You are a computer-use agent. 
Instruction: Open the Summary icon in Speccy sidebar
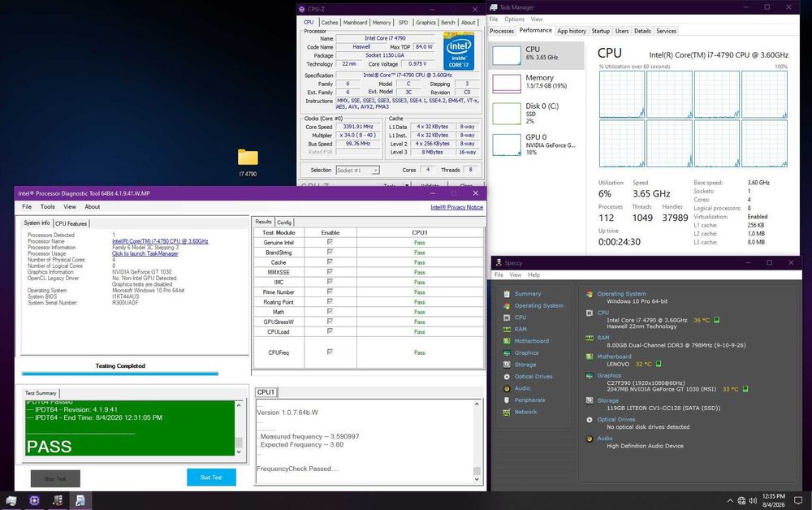click(507, 293)
